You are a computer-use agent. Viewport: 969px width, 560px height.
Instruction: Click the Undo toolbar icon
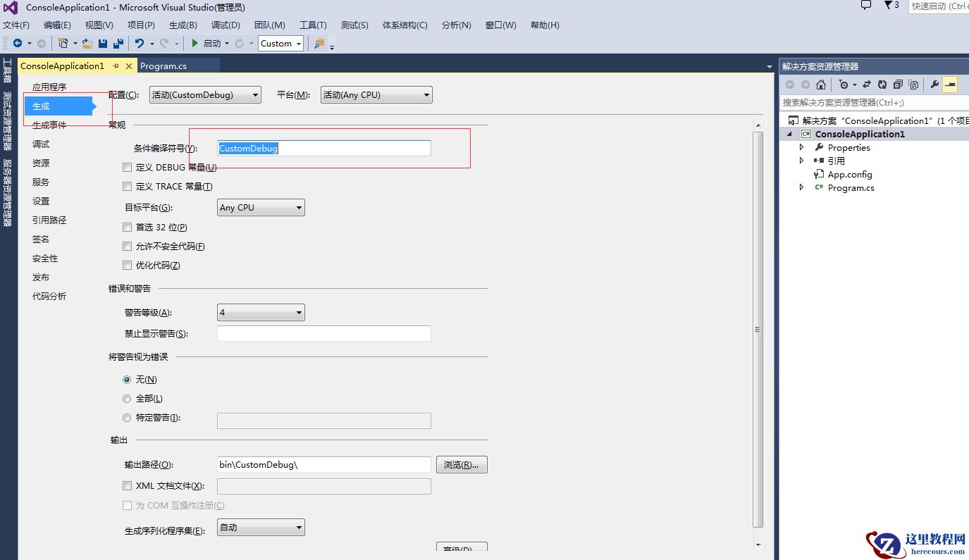click(x=140, y=44)
